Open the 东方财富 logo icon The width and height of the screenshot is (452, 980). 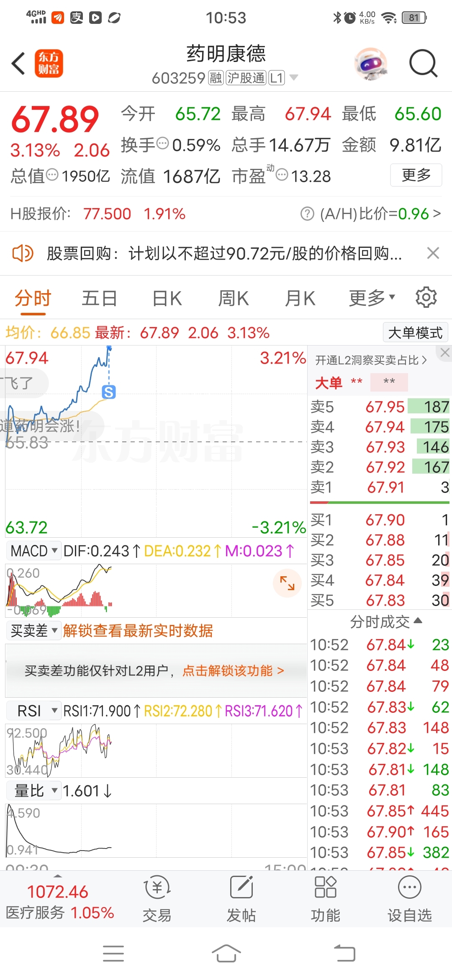click(x=49, y=64)
